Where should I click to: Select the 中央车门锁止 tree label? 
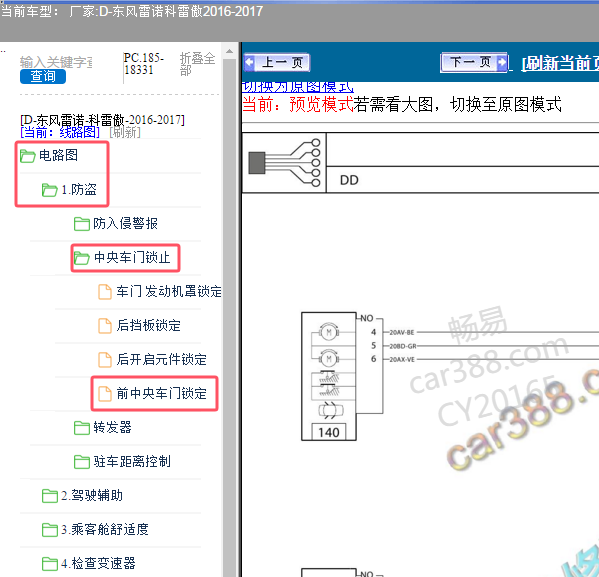(x=132, y=258)
